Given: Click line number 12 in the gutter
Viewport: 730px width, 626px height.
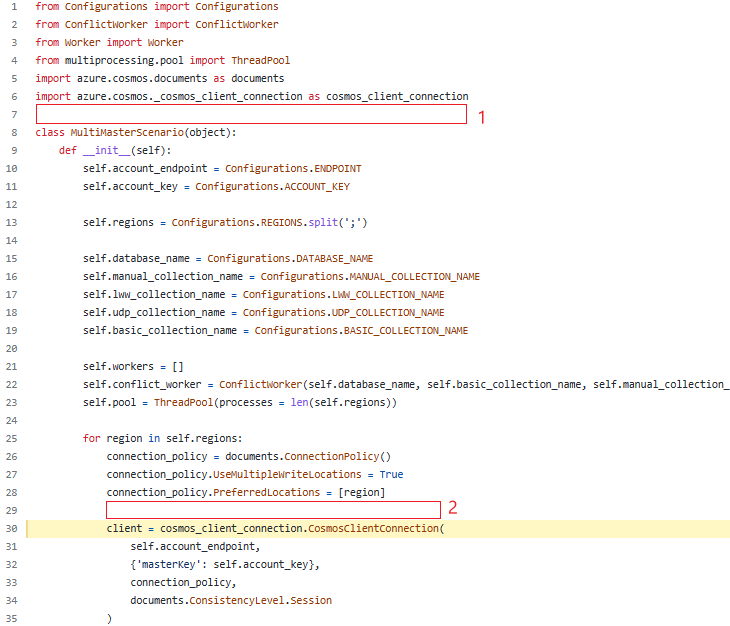Looking at the screenshot, I should point(11,204).
